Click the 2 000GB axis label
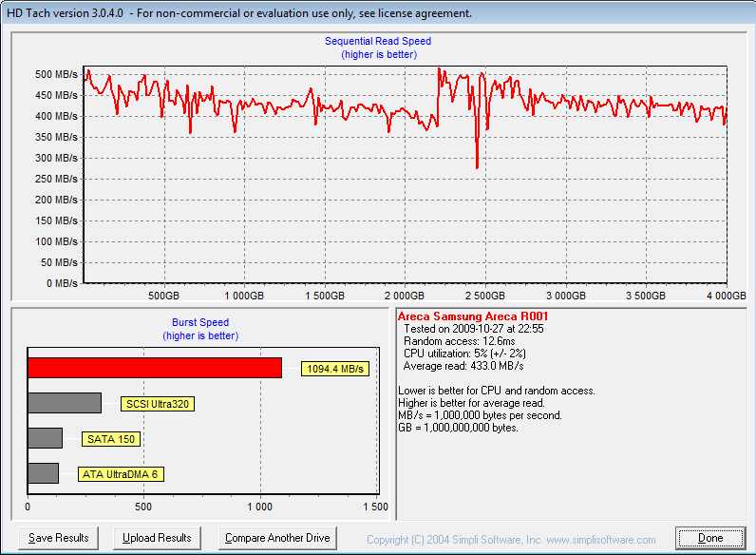Screen dimensions: 756x555 404,296
